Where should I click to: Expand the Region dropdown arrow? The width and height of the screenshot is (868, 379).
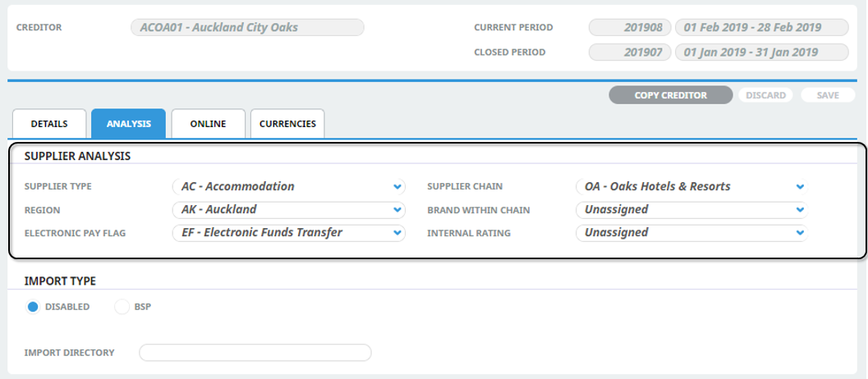pyautogui.click(x=397, y=209)
